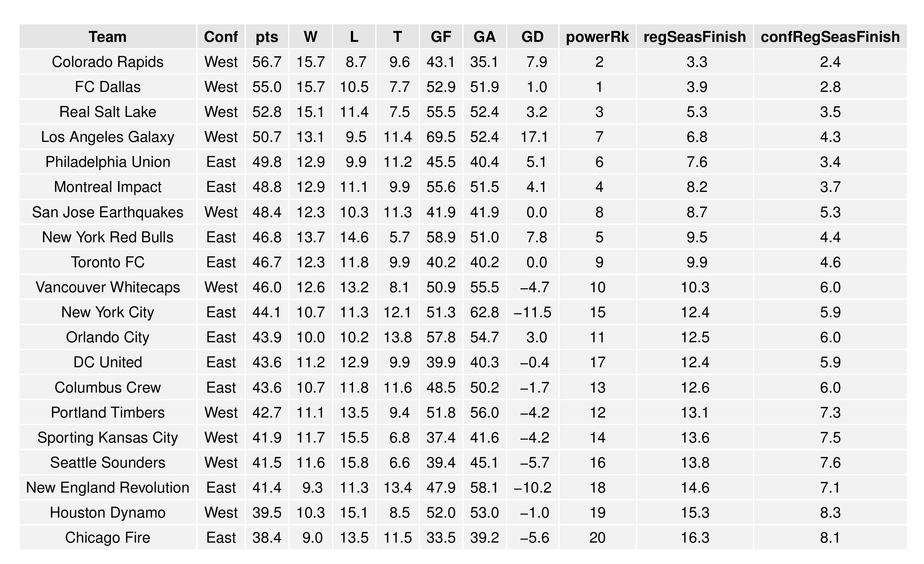Click the GD column header

(532, 37)
